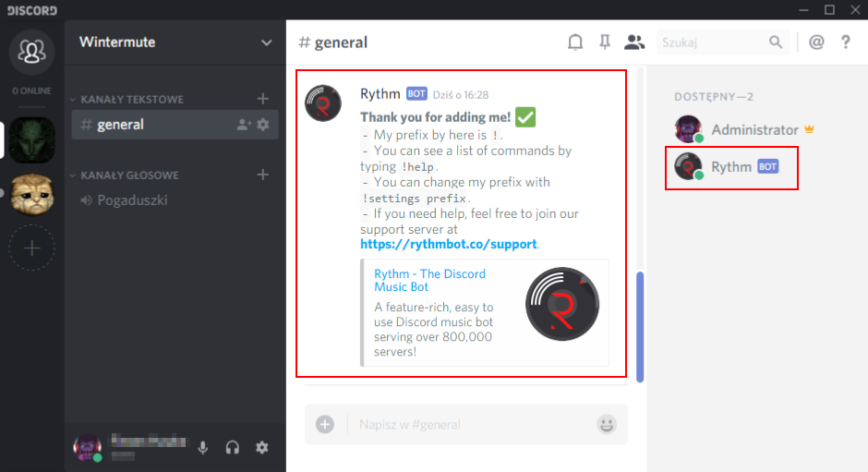The image size is (868, 472).
Task: Close the Discord window
Action: click(855, 10)
